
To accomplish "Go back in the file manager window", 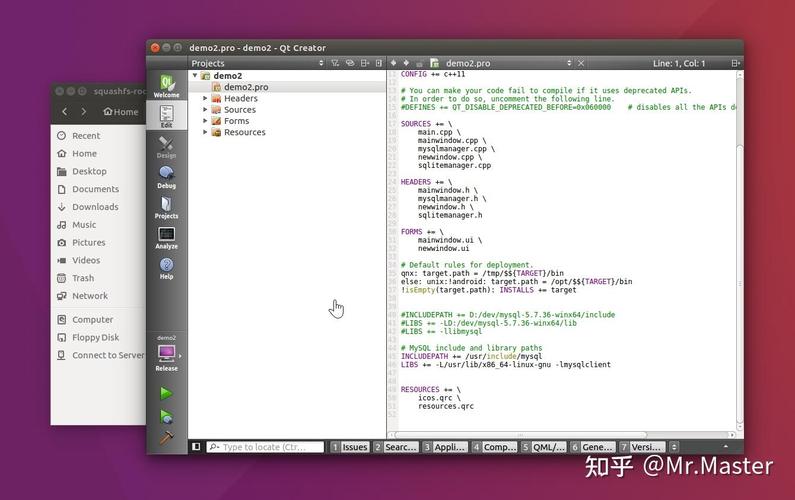I will (x=64, y=111).
